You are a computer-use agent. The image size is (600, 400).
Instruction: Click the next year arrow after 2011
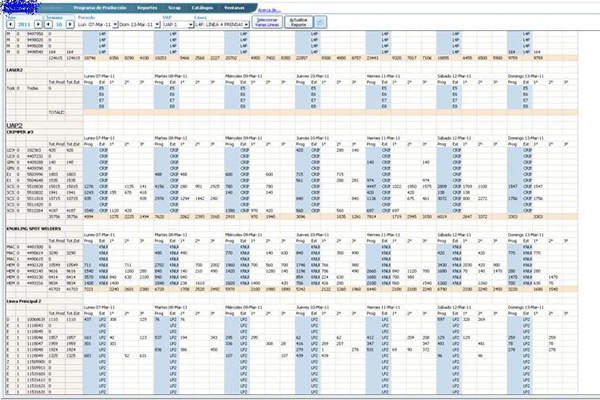[x=38, y=21]
